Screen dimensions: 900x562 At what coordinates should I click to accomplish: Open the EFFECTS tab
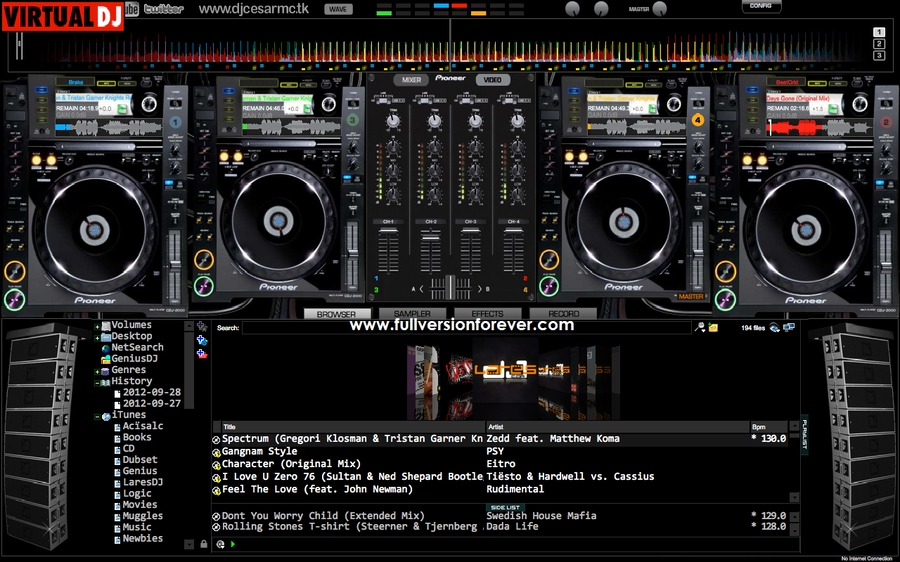[487, 314]
